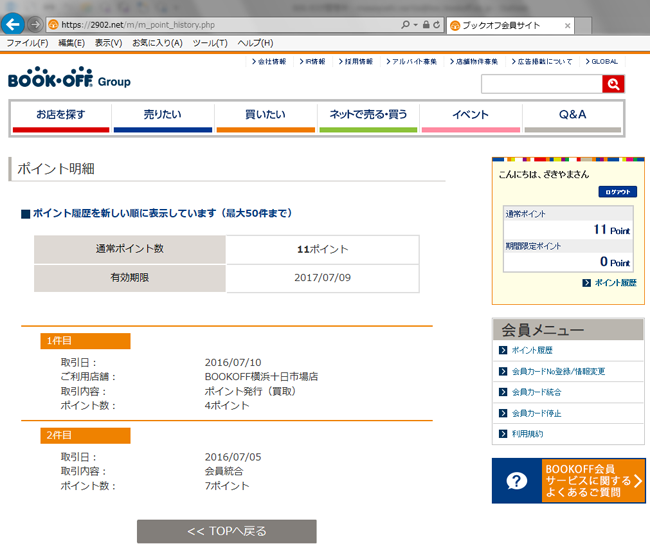Click arrow icon next to 会員カードNo登録/情報変更

[x=503, y=371]
